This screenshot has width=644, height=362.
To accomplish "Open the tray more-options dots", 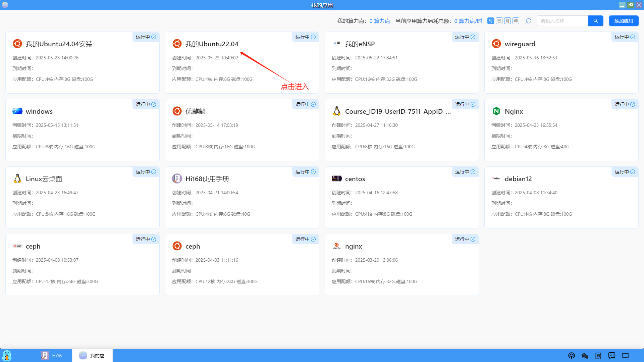I will [638, 356].
